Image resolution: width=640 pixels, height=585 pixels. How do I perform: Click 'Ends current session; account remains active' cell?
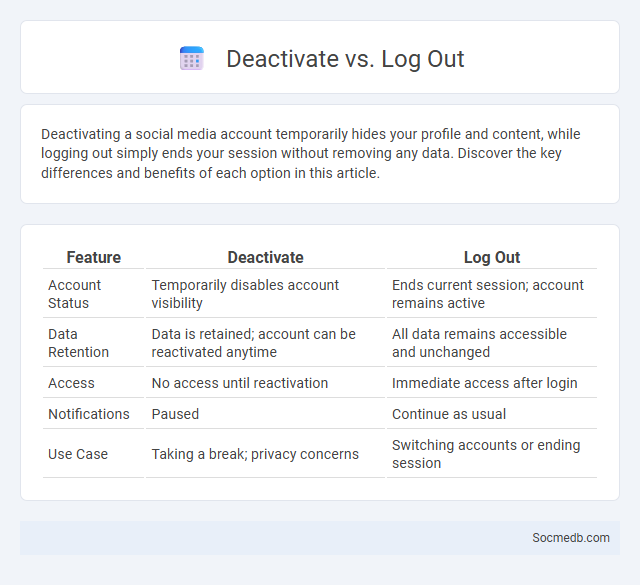coord(492,294)
